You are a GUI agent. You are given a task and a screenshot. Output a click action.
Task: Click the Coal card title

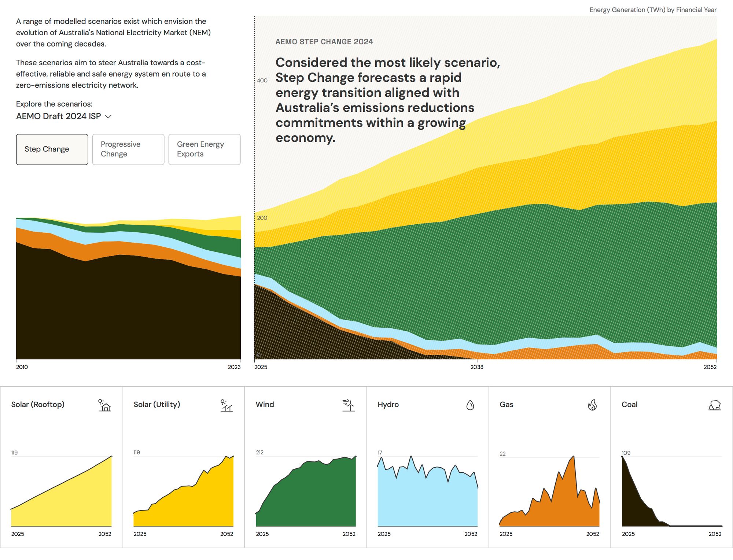coord(629,404)
